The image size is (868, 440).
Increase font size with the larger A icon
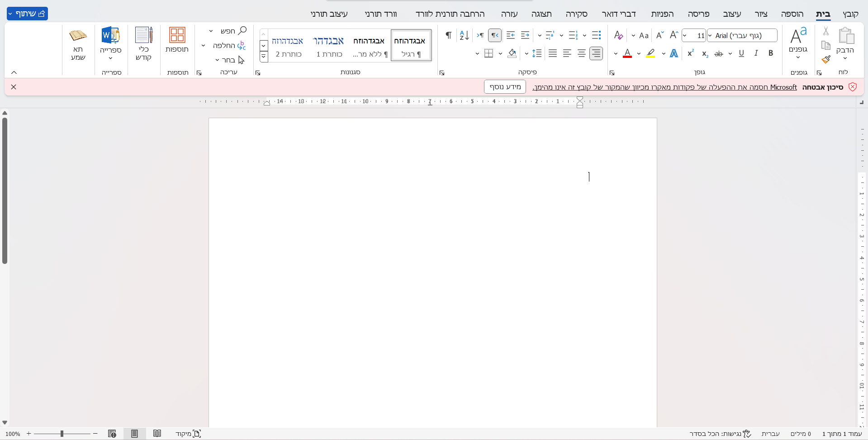[x=674, y=35]
